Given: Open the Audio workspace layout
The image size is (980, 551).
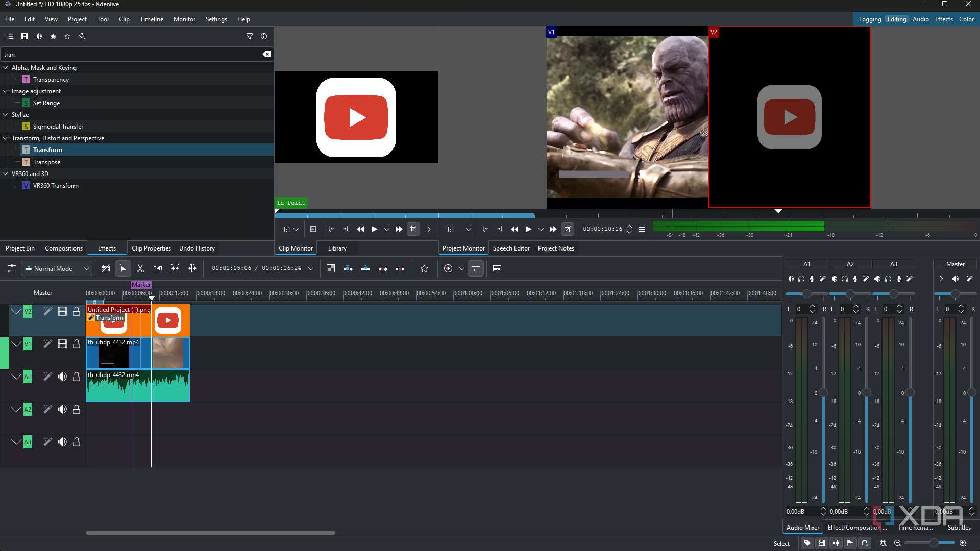Looking at the screenshot, I should tap(920, 19).
